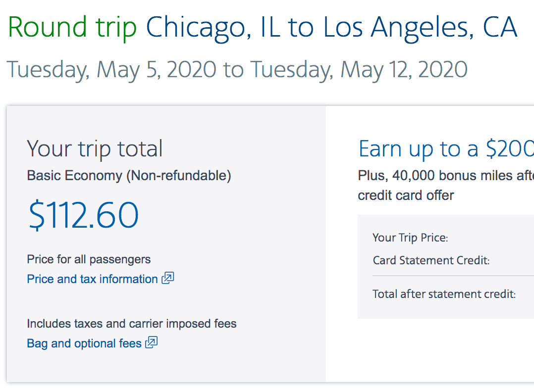The image size is (534, 392).
Task: Click the 'Total after statement credit:' label
Action: point(444,294)
